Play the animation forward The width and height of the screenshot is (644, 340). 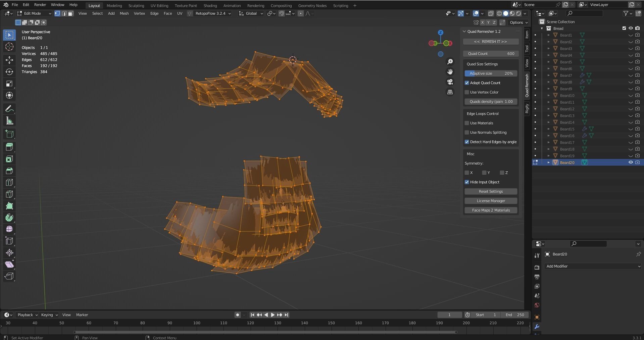coord(273,315)
